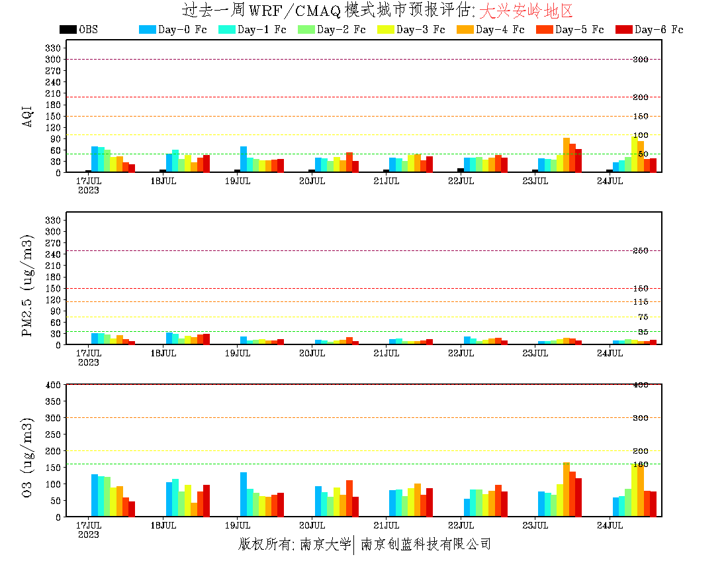Click the yellow Day-3 Fc legend swatch
Image resolution: width=728 pixels, height=563 pixels.
(x=386, y=30)
